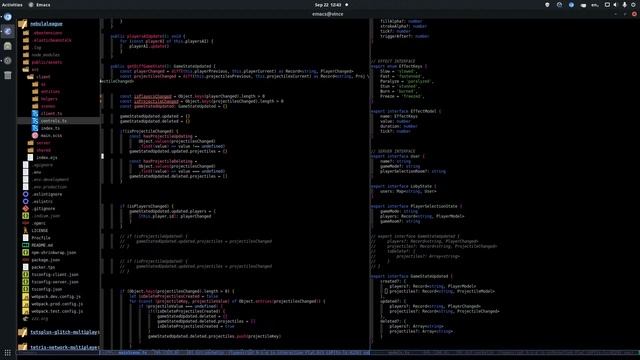Screen dimensions: 640x360
Task: Click the TypeScript icon of client.ts
Action: (35, 113)
